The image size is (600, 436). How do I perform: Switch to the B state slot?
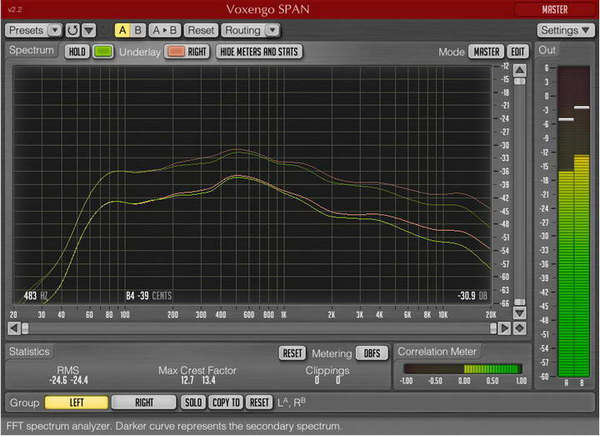tap(138, 30)
